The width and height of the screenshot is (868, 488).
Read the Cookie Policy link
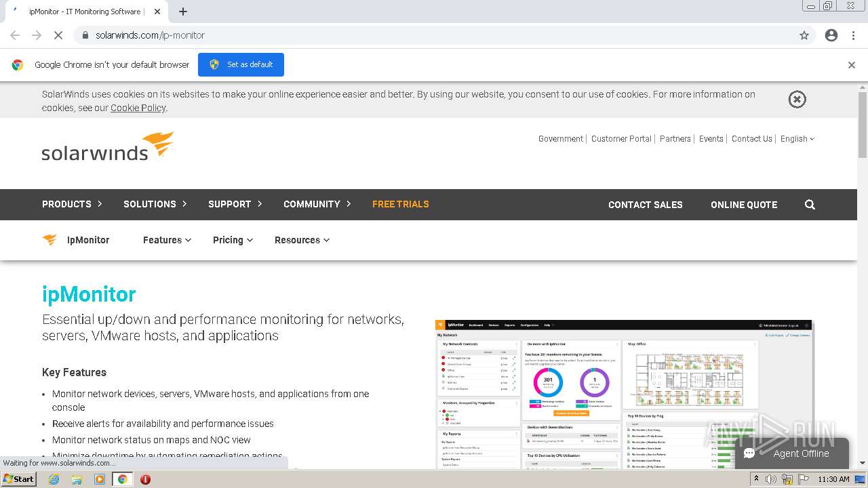point(138,108)
